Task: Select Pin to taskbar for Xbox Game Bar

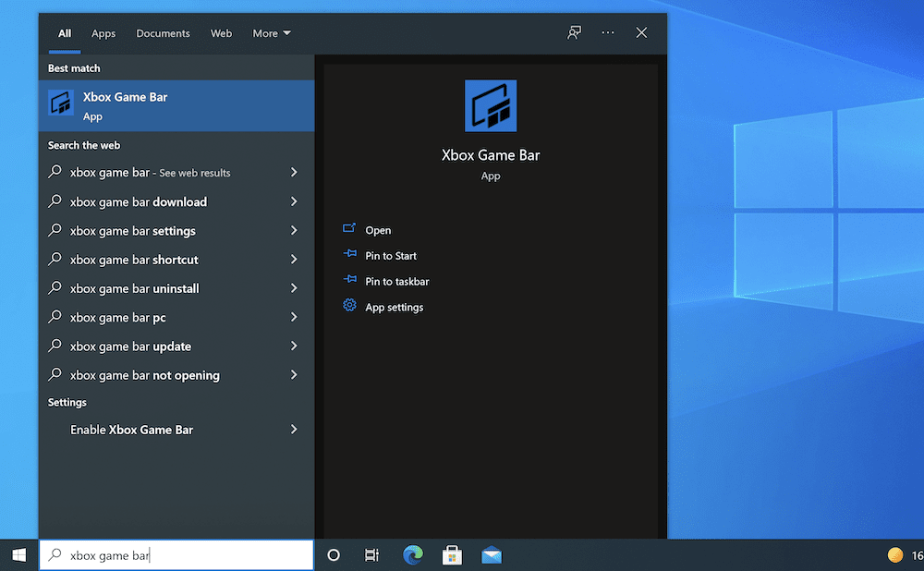Action: coord(395,281)
